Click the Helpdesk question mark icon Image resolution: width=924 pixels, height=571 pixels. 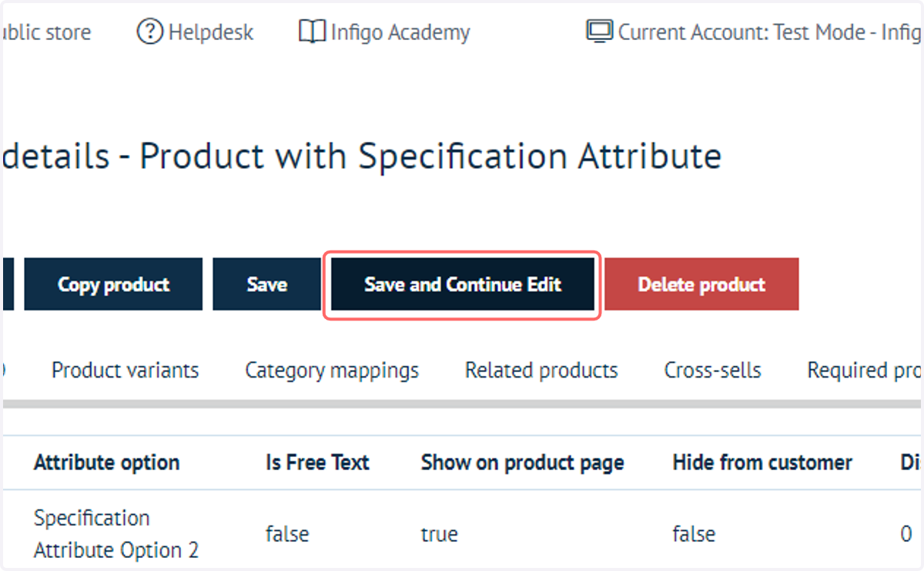pyautogui.click(x=150, y=32)
